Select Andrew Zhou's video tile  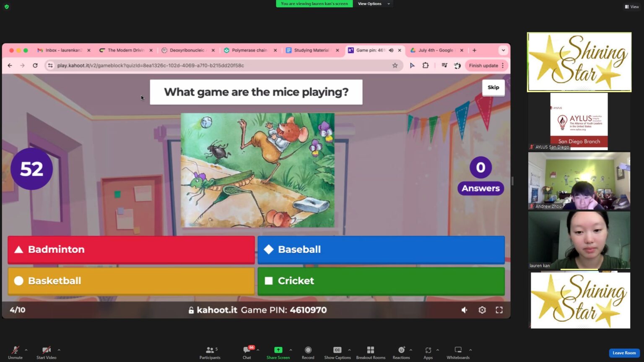[x=579, y=181]
